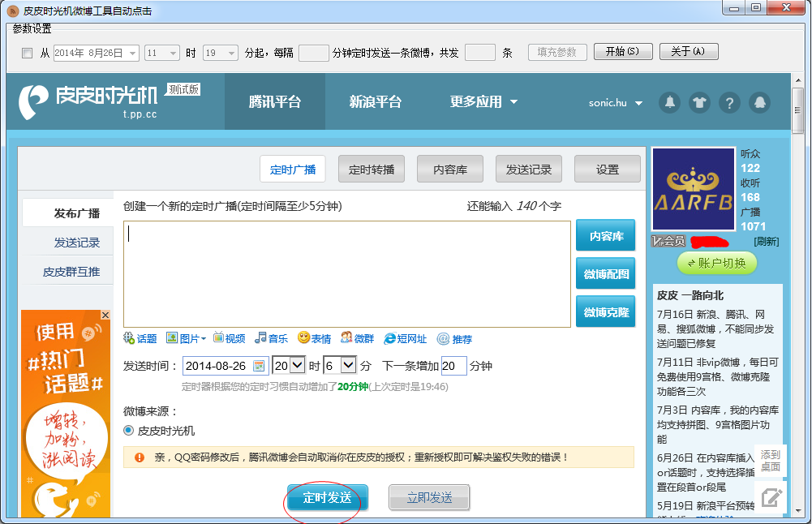Focus the weibo content text area
The height and width of the screenshot is (524, 812).
point(347,274)
